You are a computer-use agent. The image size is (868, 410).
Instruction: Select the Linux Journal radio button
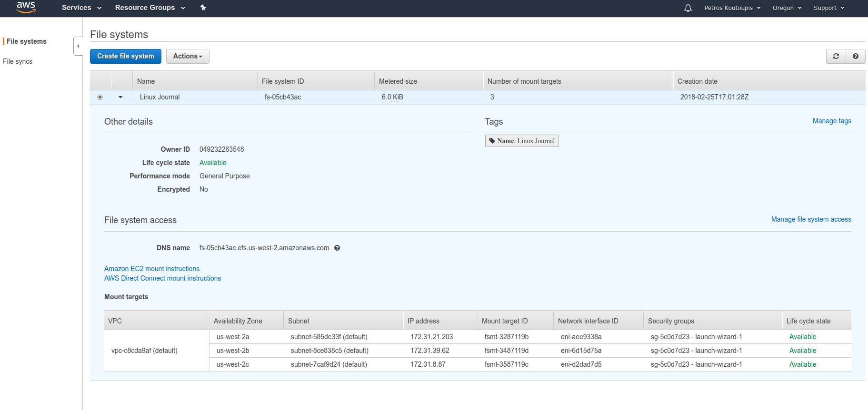tap(100, 97)
